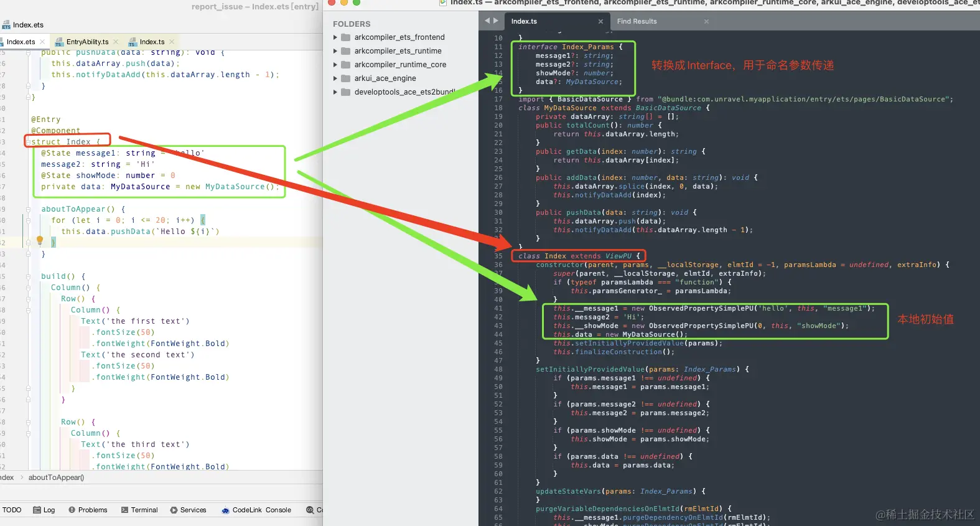This screenshot has height=526, width=980.
Task: Expand the arkcompiler_runtime_core folder arrow
Action: point(335,65)
